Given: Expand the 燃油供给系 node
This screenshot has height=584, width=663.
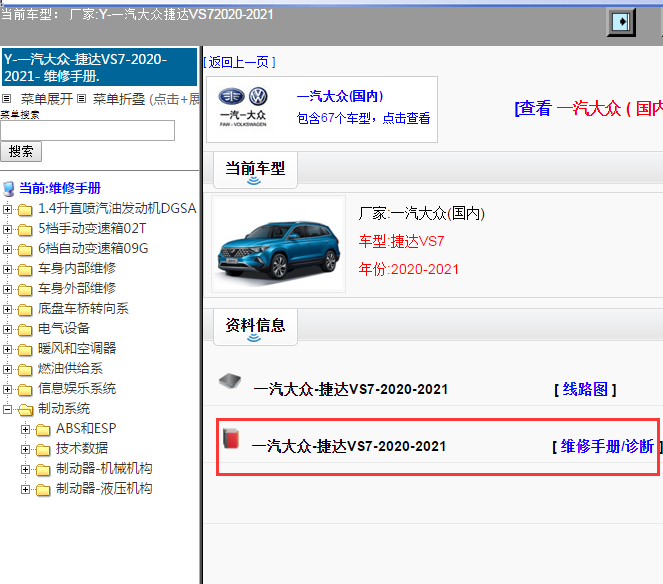Looking at the screenshot, I should pyautogui.click(x=7, y=369).
